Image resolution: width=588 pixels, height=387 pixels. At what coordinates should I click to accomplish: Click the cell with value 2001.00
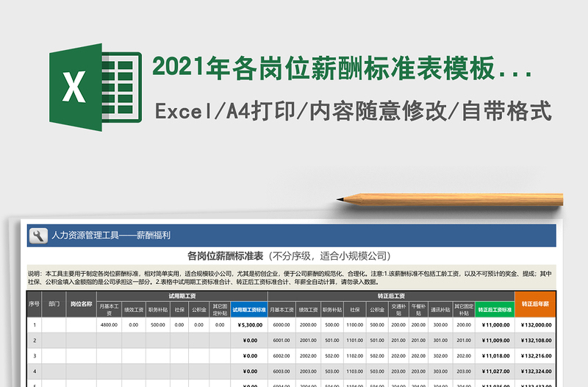(308, 341)
